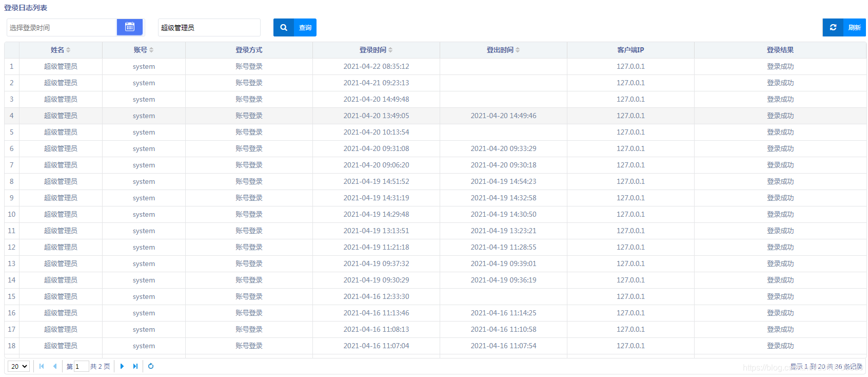Screen dimensions: 868x377
Task: Sort by the 账号 column arrows
Action: [x=151, y=50]
